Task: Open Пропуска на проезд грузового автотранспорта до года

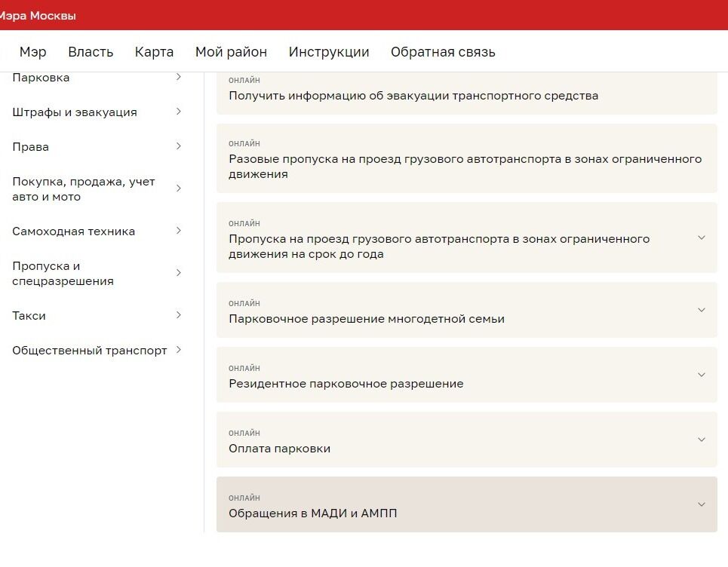Action: pos(467,238)
